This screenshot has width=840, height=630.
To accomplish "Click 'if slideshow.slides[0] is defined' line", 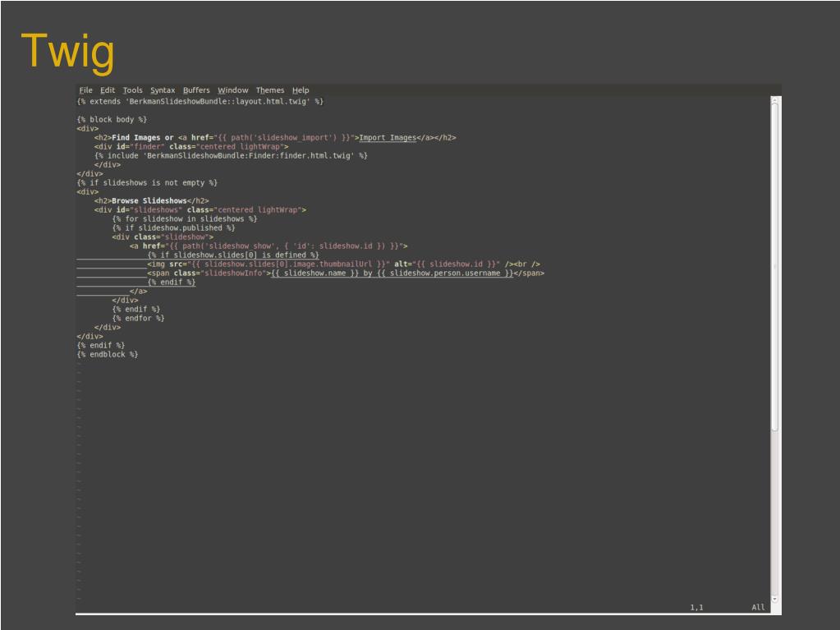I will [233, 255].
